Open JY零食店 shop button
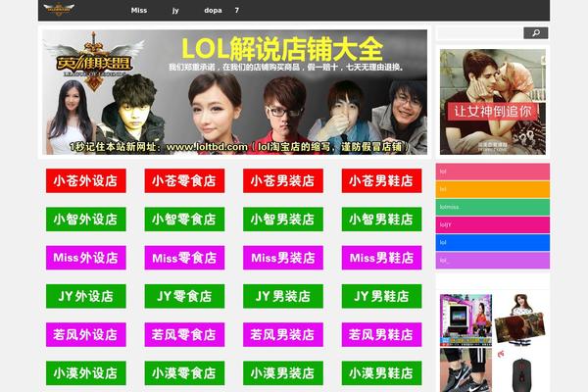588x392 pixels. 184,296
